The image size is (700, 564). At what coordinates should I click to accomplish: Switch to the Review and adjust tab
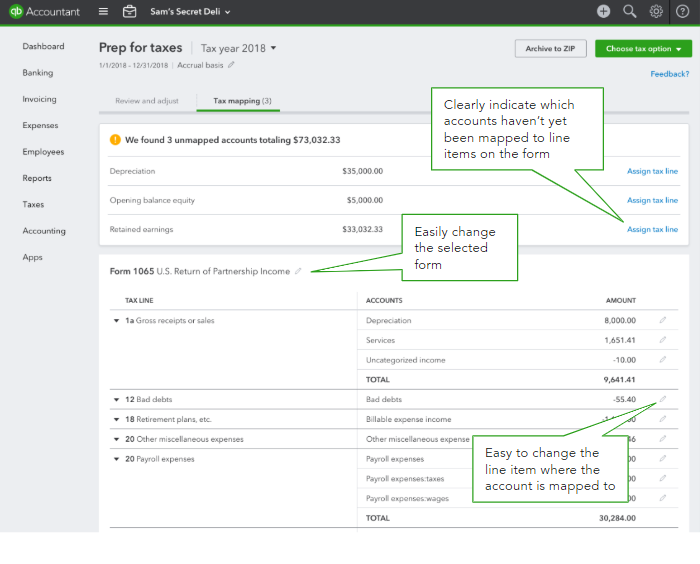(x=147, y=101)
